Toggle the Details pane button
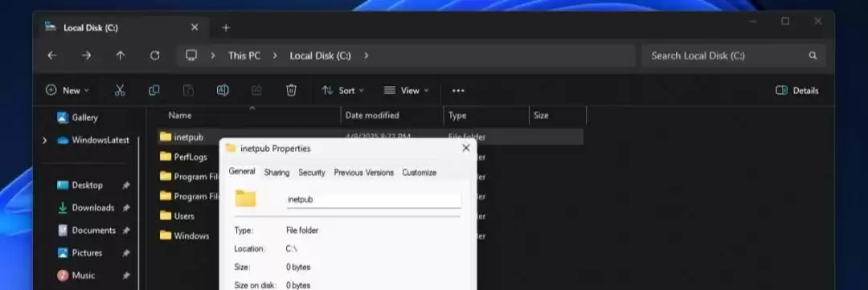Screen dimensions: 868x290 (796, 91)
